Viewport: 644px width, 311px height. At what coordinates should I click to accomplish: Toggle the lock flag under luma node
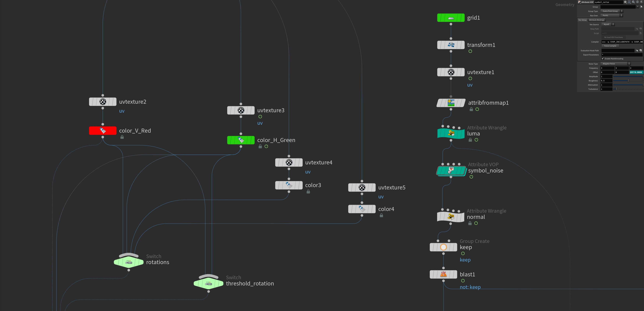click(470, 140)
